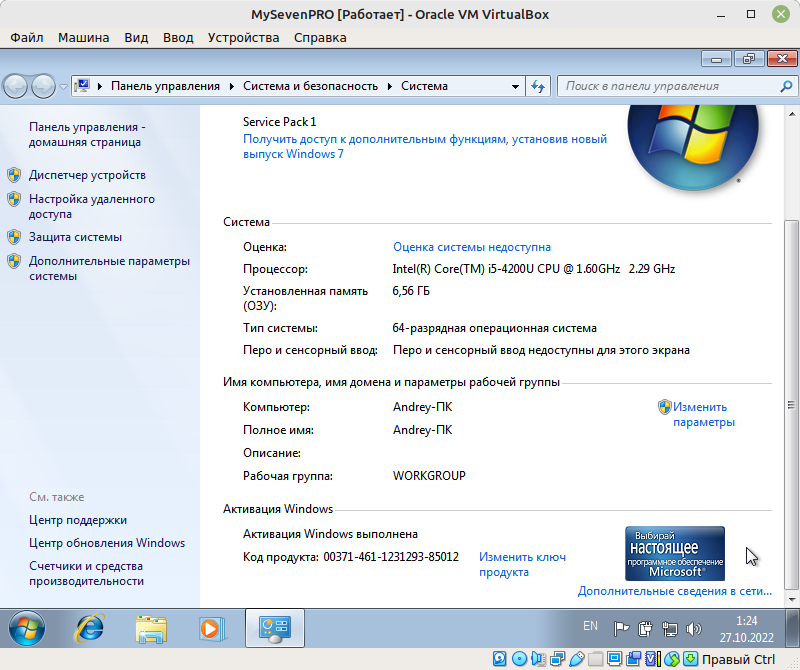The width and height of the screenshot is (800, 670).
Task: Launch Internet Explorer from the taskbar
Action: (90, 628)
